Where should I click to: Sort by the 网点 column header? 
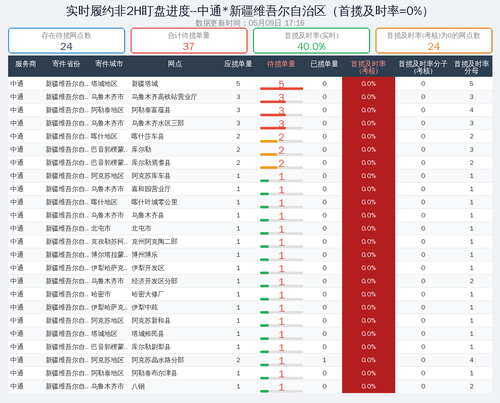click(175, 64)
